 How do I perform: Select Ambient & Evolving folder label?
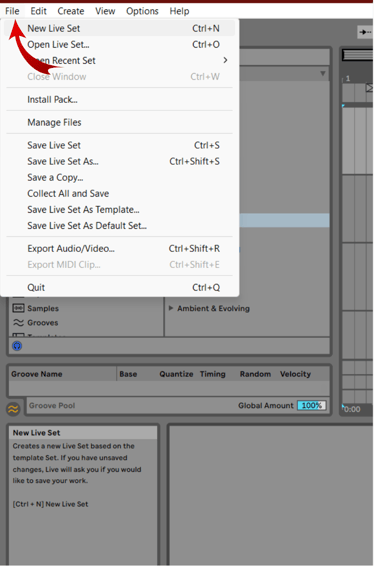pyautogui.click(x=213, y=308)
